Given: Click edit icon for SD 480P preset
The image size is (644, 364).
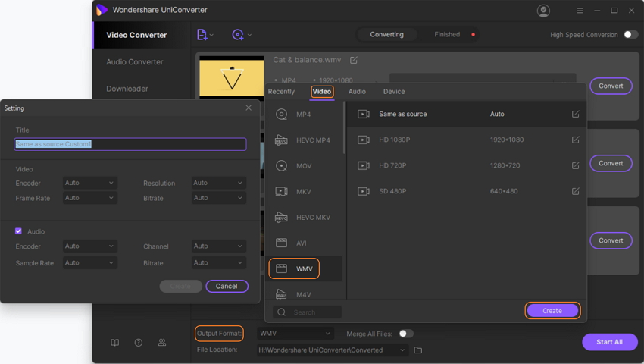Looking at the screenshot, I should [x=575, y=192].
